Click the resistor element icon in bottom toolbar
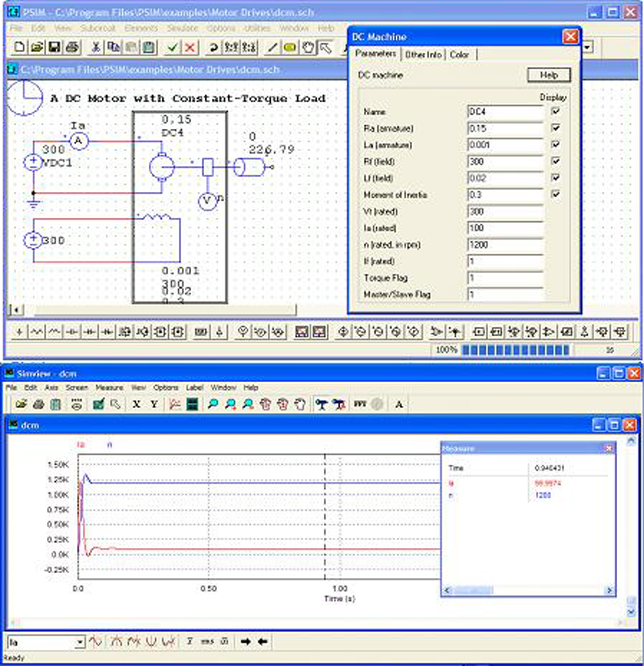The height and width of the screenshot is (666, 644). point(37,332)
